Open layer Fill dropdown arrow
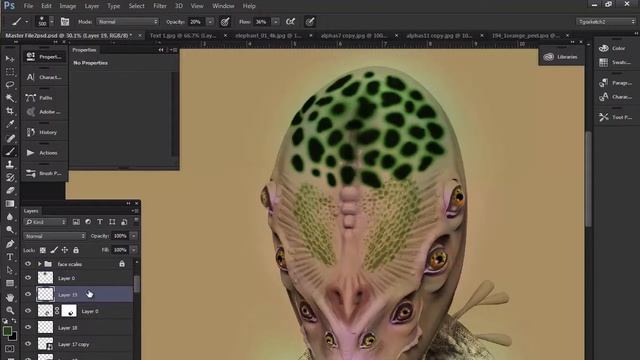The width and height of the screenshot is (640, 360). click(134, 250)
